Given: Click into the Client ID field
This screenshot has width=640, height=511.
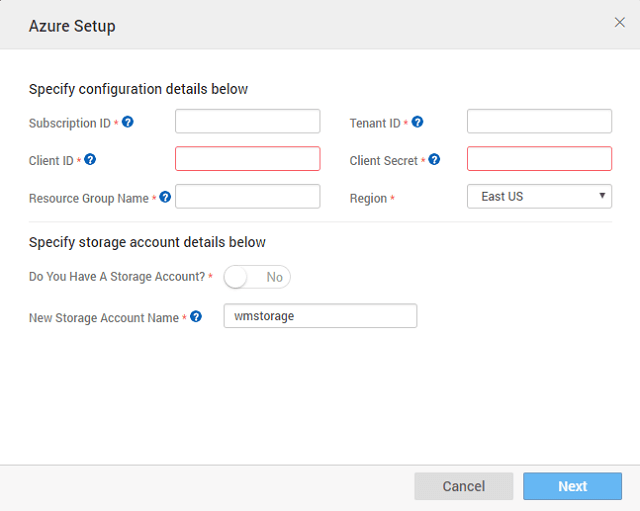Looking at the screenshot, I should pos(247,159).
